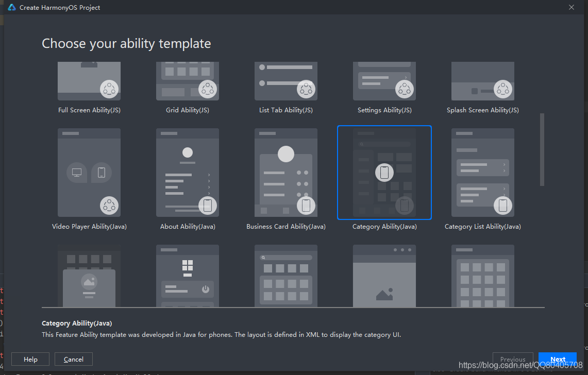Pick the Settings Ability(JS) template
Viewport: 588px width, 375px height.
click(x=384, y=81)
